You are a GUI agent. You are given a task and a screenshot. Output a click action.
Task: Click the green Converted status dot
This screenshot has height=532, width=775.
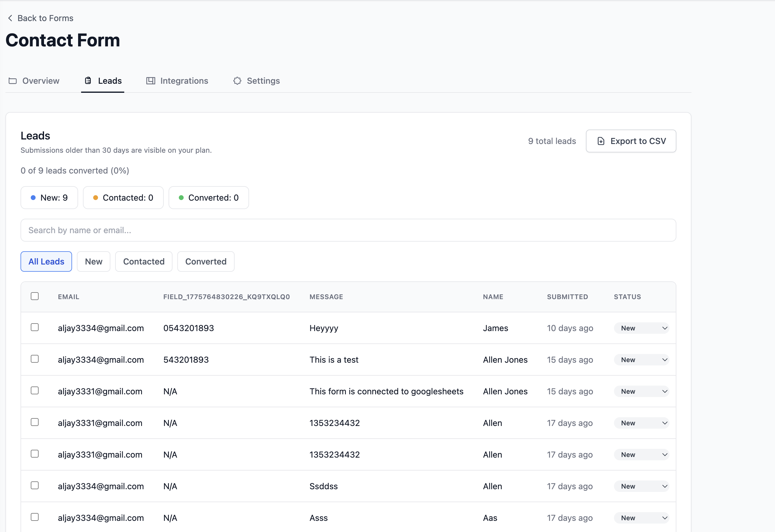click(181, 198)
